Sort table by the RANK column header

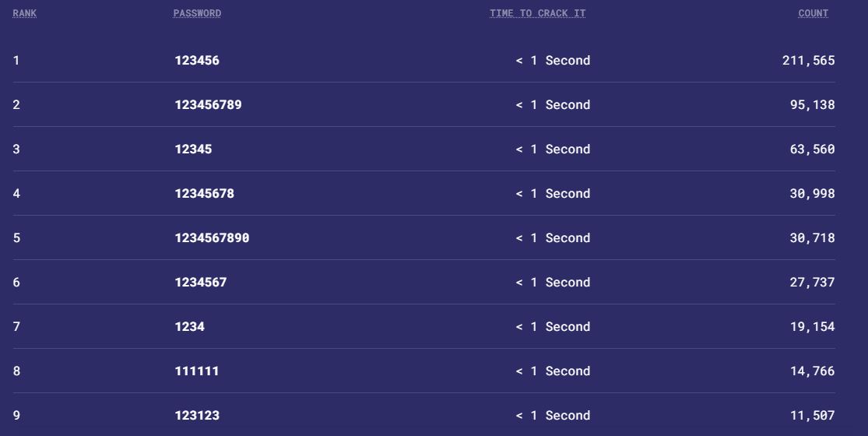[x=25, y=13]
